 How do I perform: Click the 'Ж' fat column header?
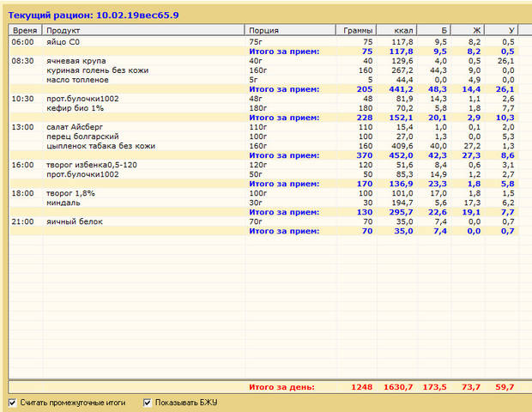(x=468, y=30)
